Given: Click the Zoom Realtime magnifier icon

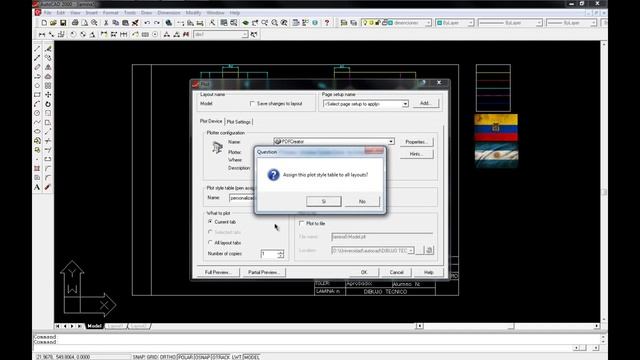Looking at the screenshot, I should (x=265, y=23).
